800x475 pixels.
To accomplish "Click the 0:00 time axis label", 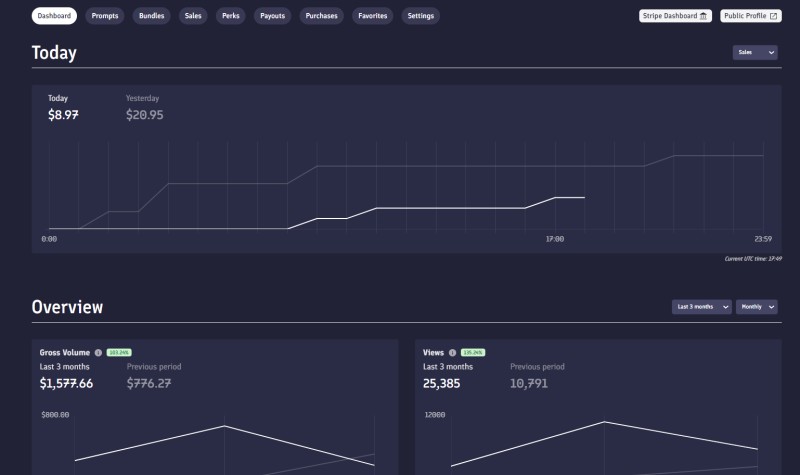I will [x=49, y=239].
